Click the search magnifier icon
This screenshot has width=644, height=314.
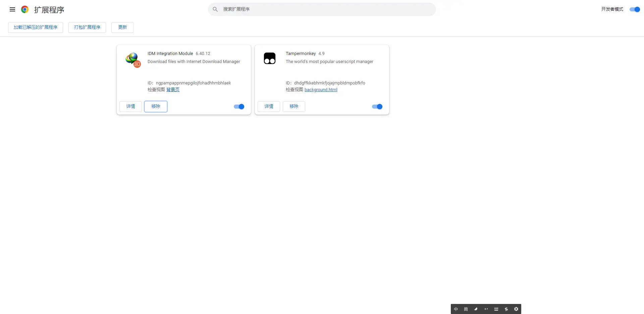click(215, 9)
